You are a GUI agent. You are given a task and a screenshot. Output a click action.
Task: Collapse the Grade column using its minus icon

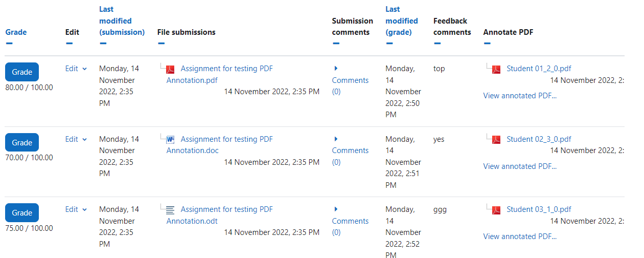9,44
